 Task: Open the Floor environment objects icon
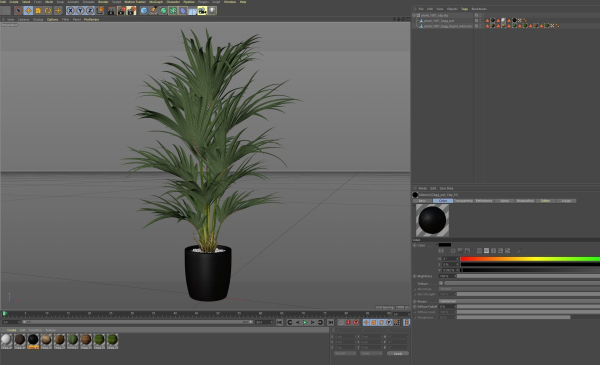[x=192, y=11]
